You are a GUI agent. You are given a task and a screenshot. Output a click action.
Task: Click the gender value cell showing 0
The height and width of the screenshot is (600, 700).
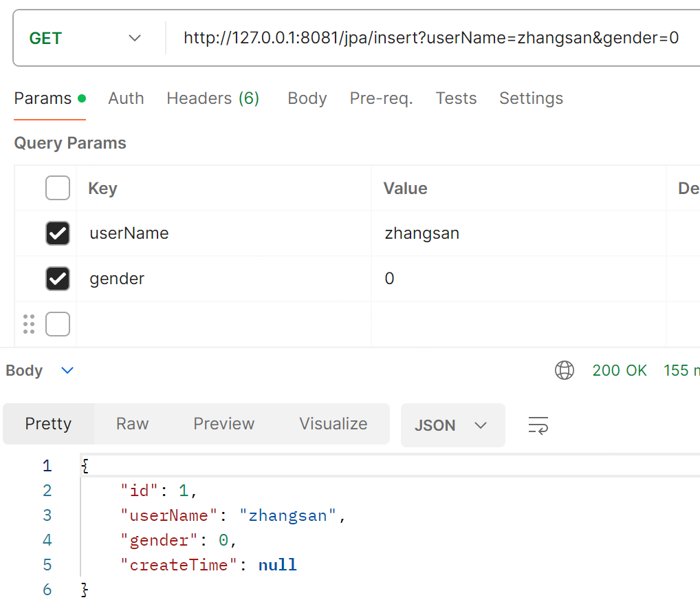coord(518,279)
